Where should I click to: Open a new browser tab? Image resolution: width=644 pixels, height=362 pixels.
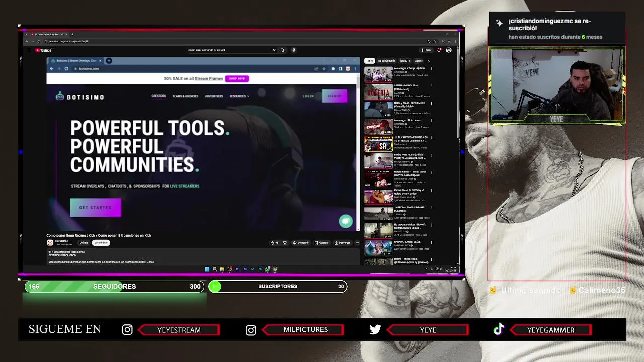(x=73, y=34)
